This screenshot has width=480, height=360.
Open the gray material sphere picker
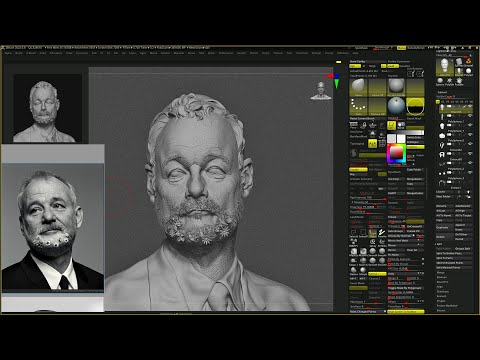396,87
